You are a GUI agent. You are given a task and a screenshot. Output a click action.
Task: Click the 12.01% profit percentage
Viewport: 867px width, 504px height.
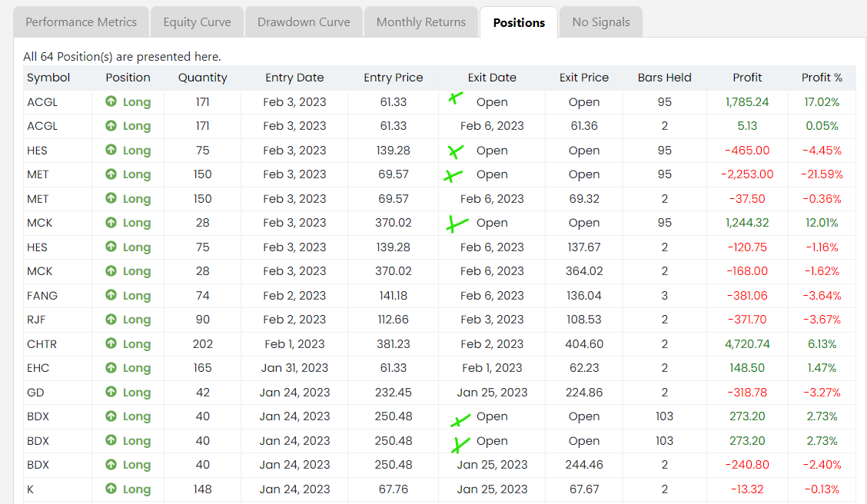(x=822, y=223)
